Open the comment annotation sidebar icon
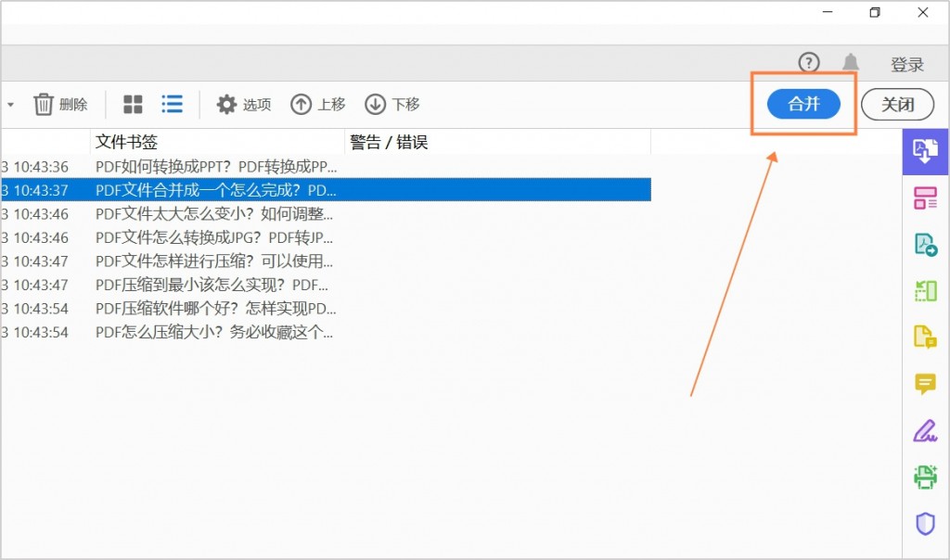Image resolution: width=950 pixels, height=560 pixels. (924, 384)
